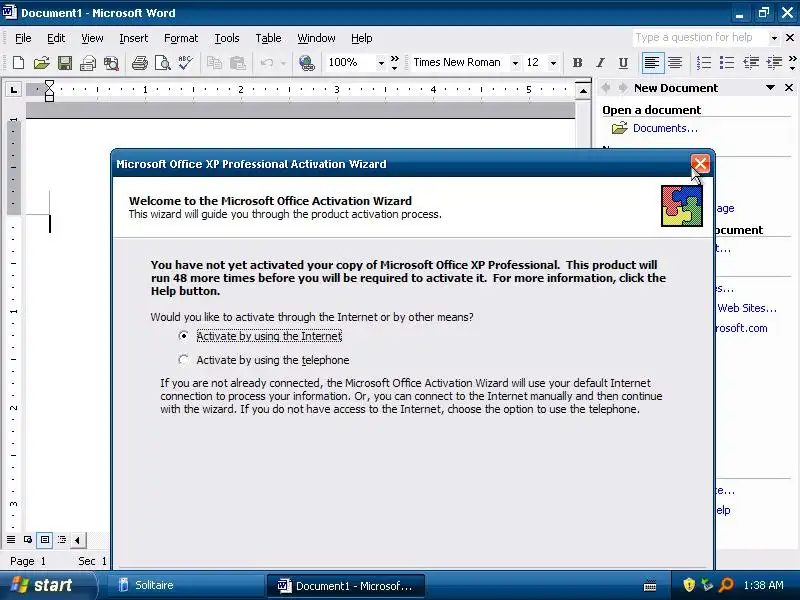Click the Start button
The width and height of the screenshot is (800, 600).
pyautogui.click(x=48, y=585)
